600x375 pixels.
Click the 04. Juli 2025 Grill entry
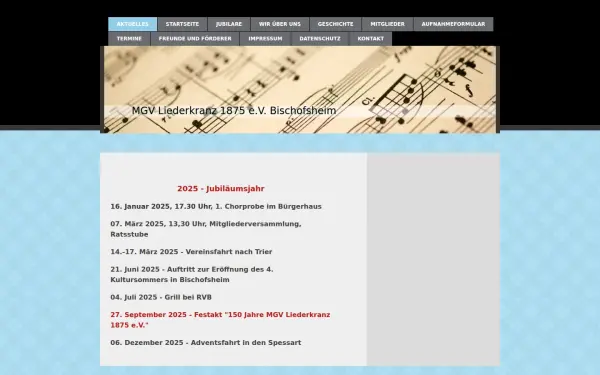click(x=161, y=297)
